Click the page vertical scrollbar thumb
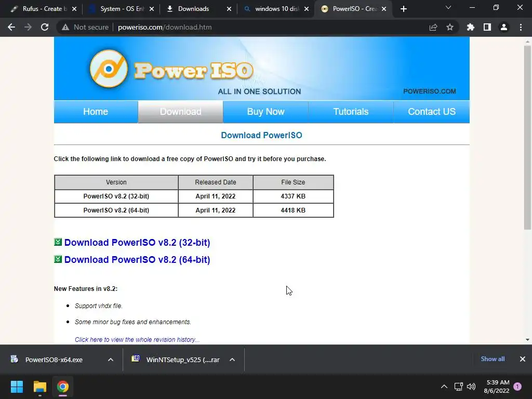532x399 pixels. 527,137
